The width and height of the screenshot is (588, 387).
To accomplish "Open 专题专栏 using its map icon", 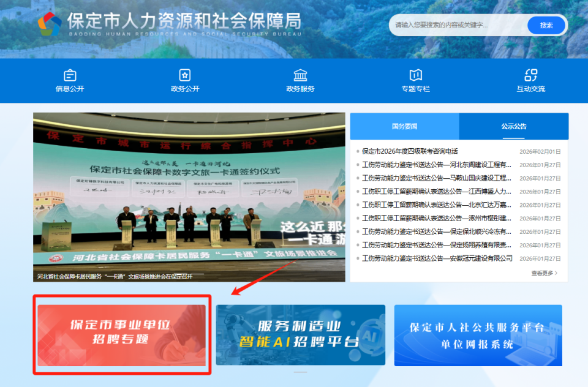I will tap(415, 75).
